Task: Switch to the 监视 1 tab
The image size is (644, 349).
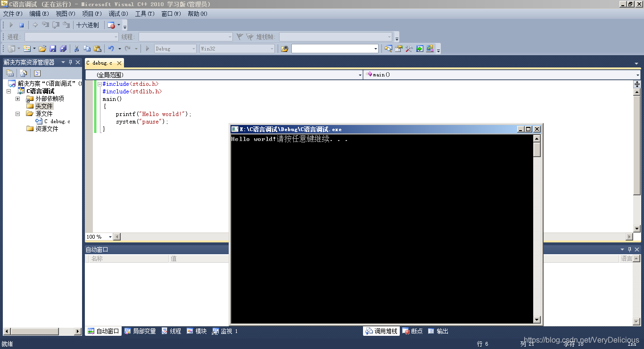Action: [x=225, y=331]
